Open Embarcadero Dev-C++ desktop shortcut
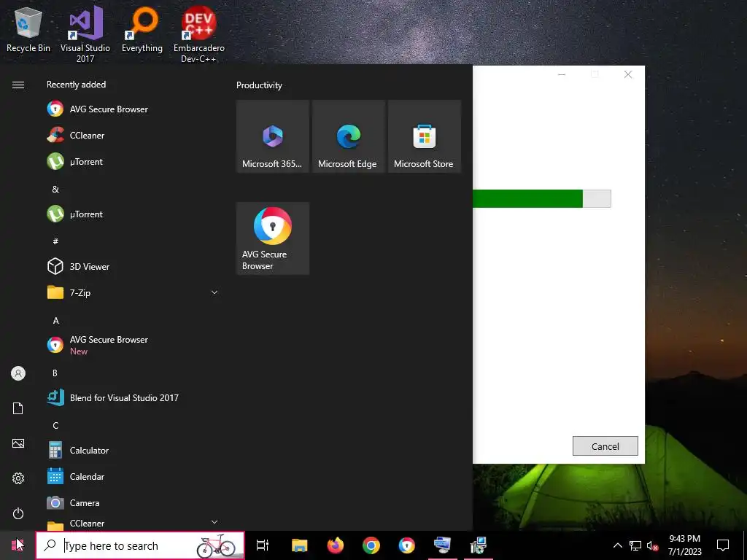The image size is (747, 560). 198,34
